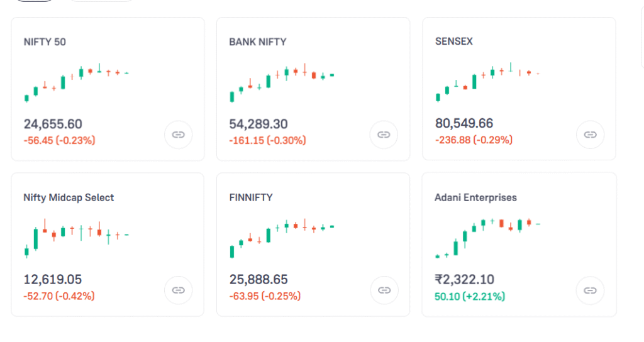This screenshot has width=644, height=342.
Task: Open the BANK NIFTY title
Action: pyautogui.click(x=257, y=42)
